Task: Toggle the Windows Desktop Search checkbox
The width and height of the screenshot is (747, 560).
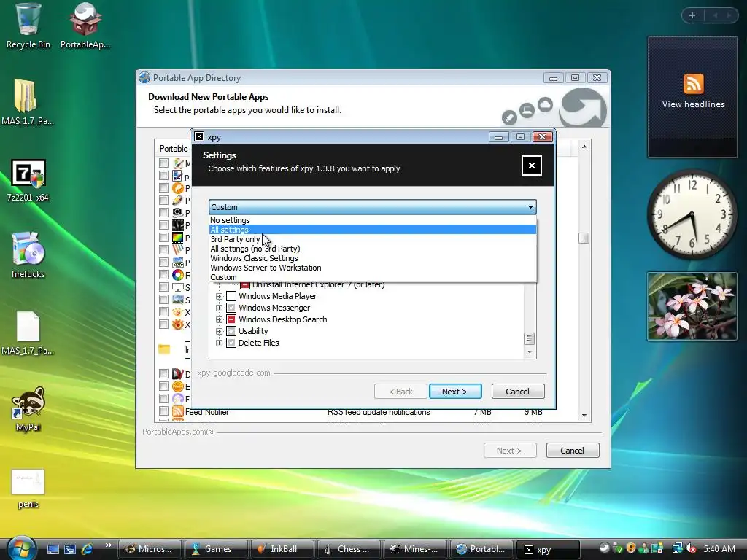Action: tap(231, 319)
